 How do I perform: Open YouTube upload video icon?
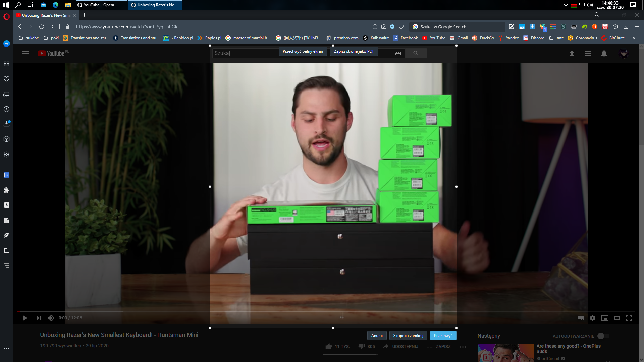[572, 53]
